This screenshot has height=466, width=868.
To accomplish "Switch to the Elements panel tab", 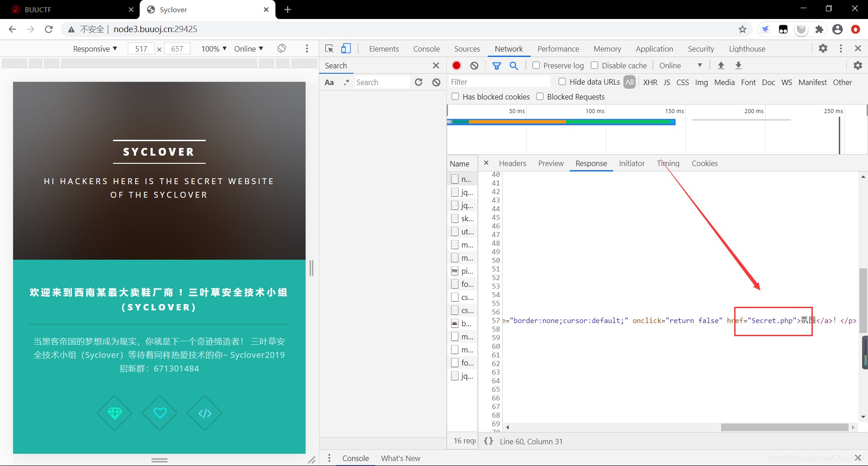I will (x=384, y=49).
